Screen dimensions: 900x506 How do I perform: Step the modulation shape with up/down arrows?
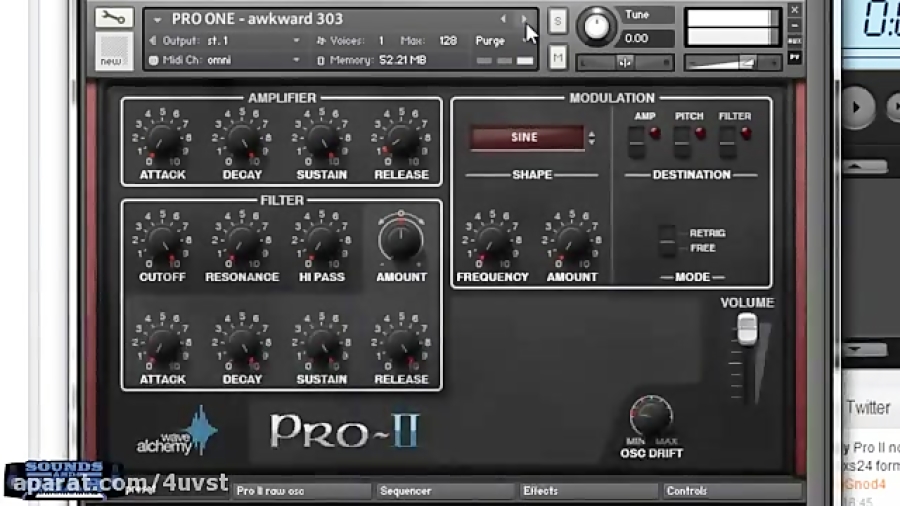click(x=592, y=138)
